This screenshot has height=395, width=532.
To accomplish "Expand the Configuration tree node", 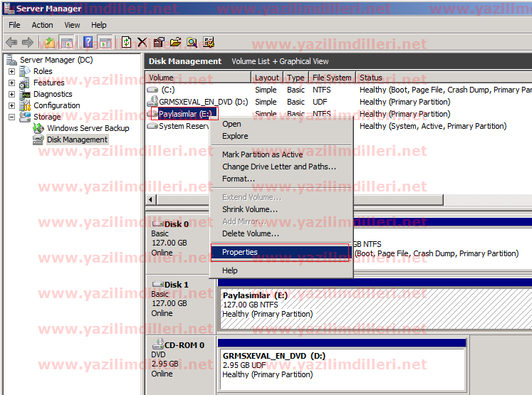I will 12,105.
